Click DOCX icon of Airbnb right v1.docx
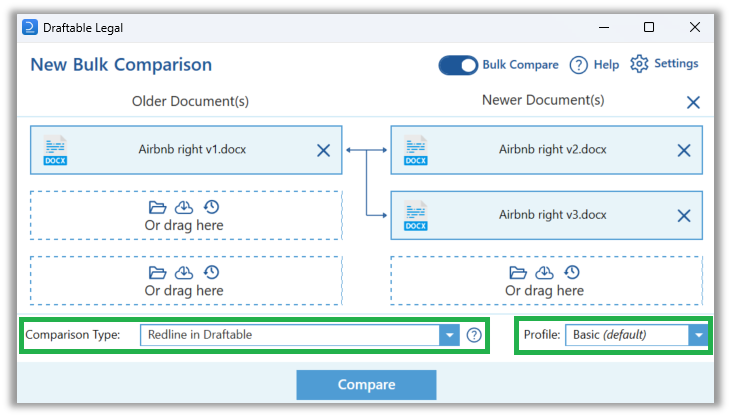 55,150
